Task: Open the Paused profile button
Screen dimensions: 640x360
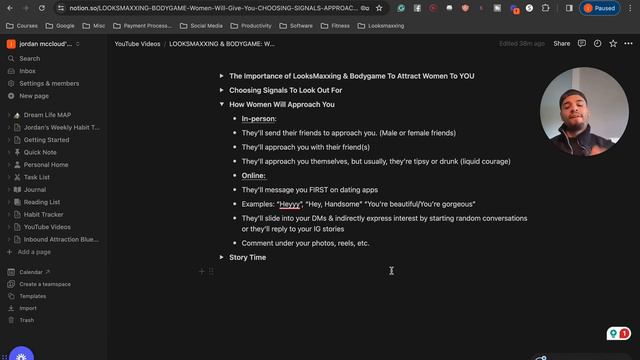Action: tap(600, 8)
